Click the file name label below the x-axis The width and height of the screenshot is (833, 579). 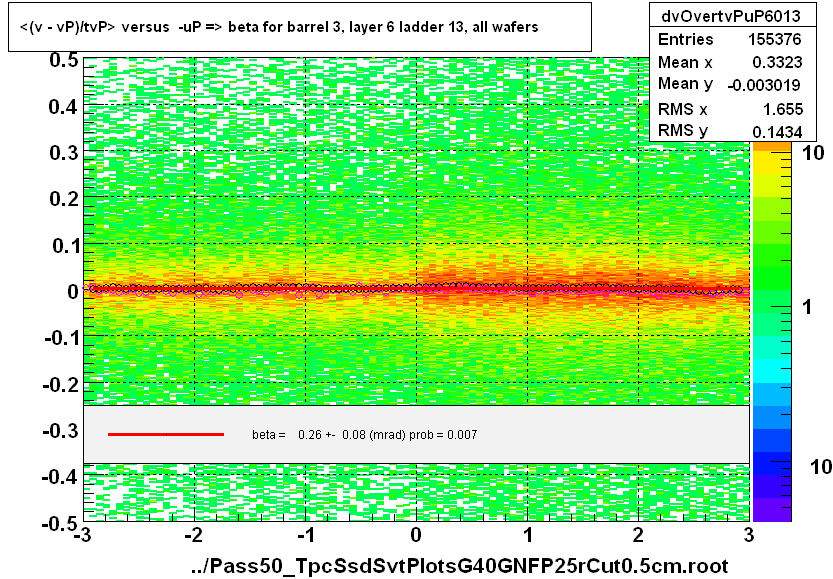tap(460, 566)
